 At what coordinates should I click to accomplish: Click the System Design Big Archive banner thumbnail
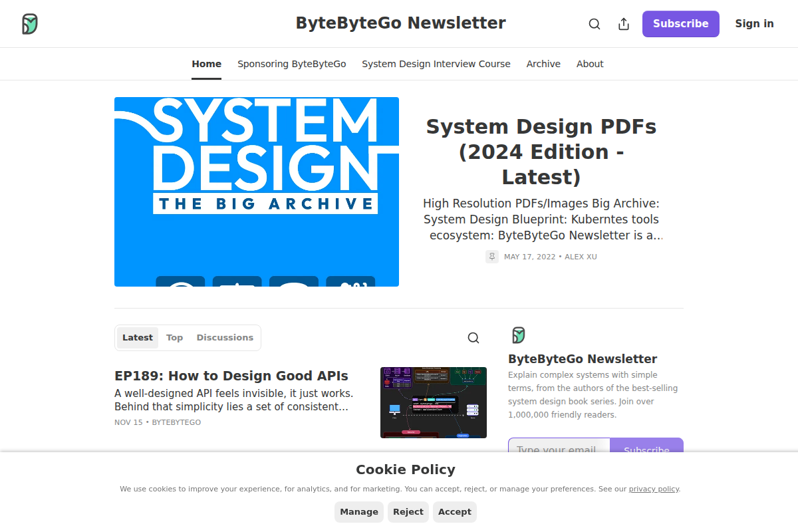(257, 192)
